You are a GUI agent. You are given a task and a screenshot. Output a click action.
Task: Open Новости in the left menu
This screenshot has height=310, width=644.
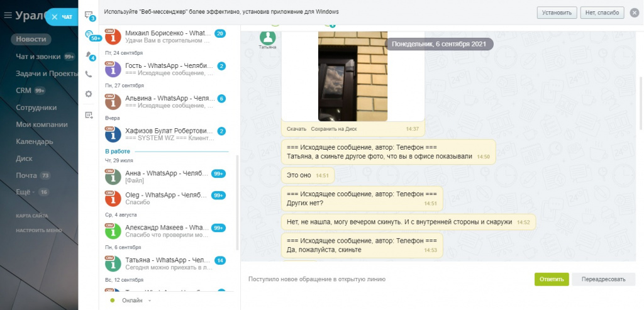[x=31, y=39]
